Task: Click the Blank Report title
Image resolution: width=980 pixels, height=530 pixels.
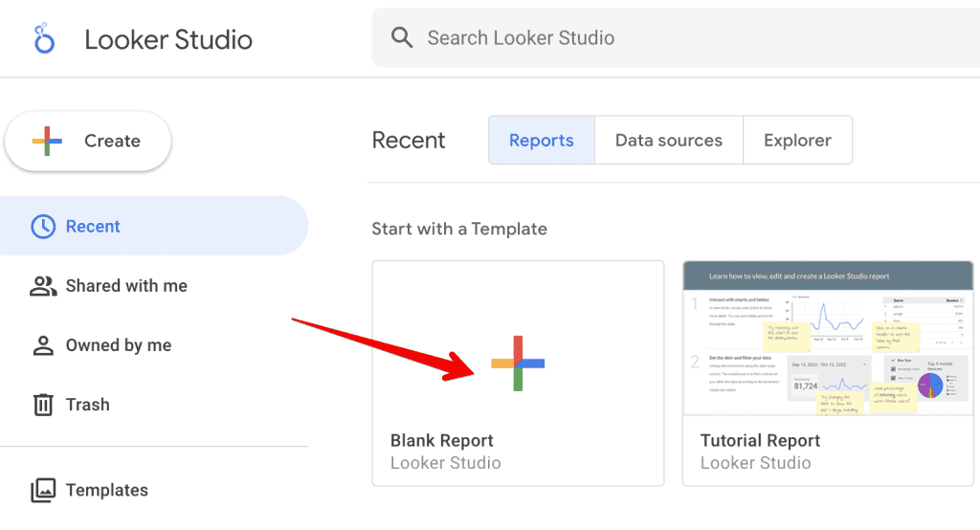Action: click(x=442, y=441)
